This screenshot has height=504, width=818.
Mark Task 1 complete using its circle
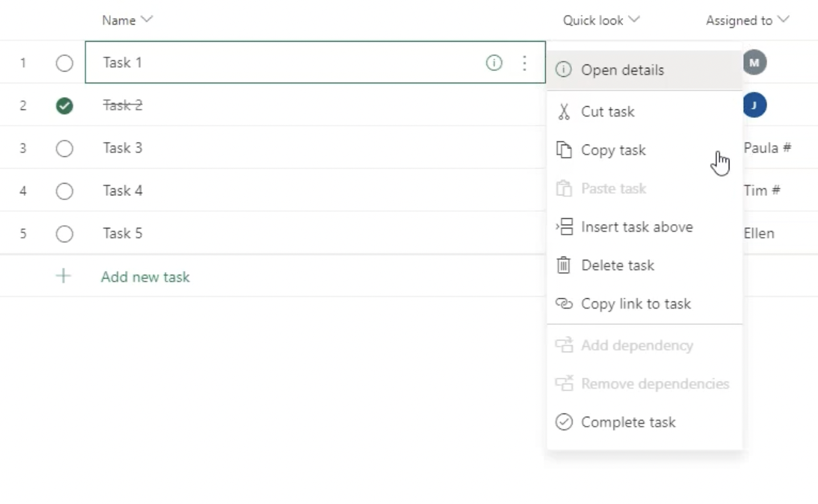(64, 63)
